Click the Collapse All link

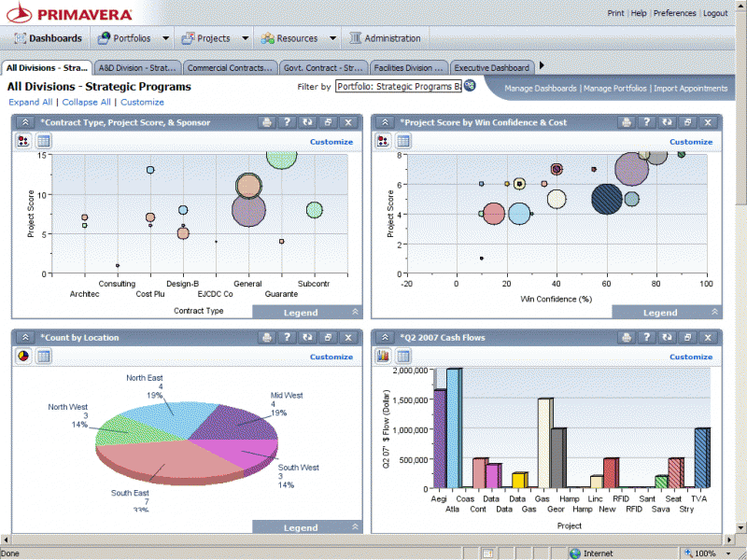click(86, 102)
